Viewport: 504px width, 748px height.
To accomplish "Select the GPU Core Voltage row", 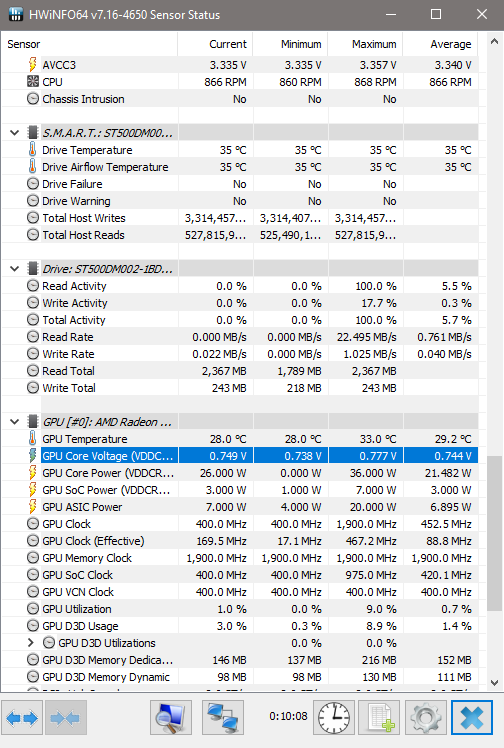I will 240,456.
